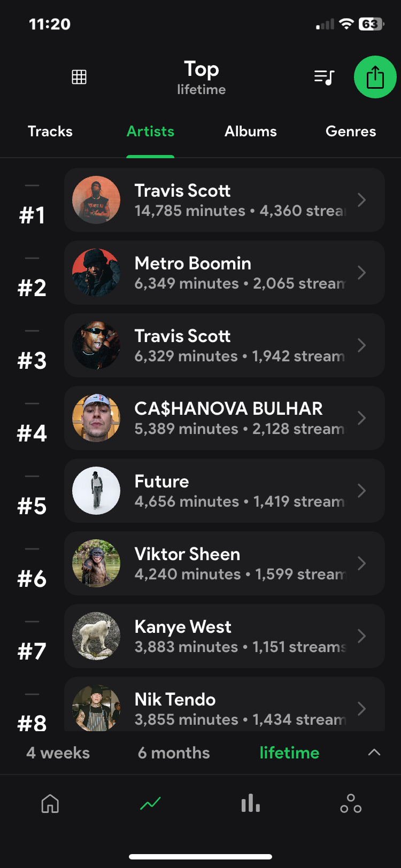Open the Genres tab
The width and height of the screenshot is (401, 868).
tap(351, 131)
